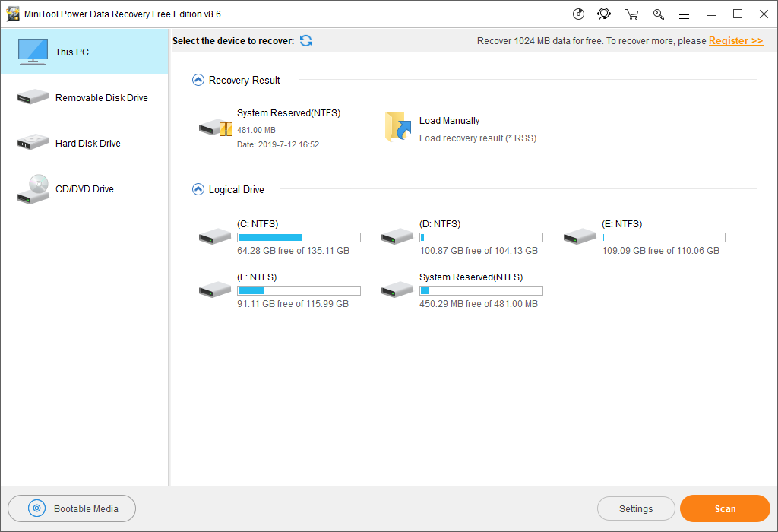Click the (C: NTFS) label

click(x=258, y=223)
